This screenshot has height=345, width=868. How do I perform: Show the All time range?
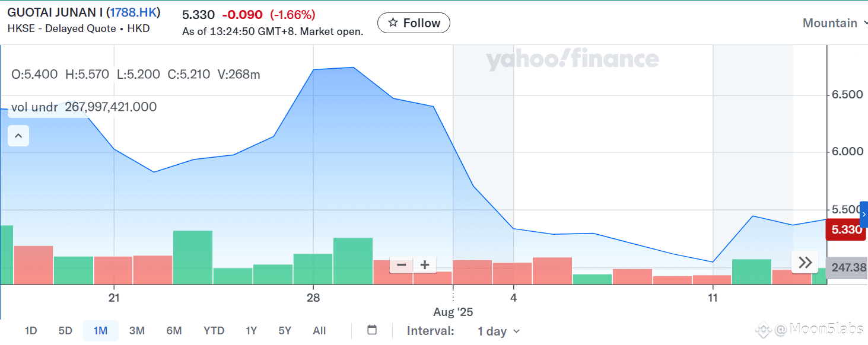(319, 331)
